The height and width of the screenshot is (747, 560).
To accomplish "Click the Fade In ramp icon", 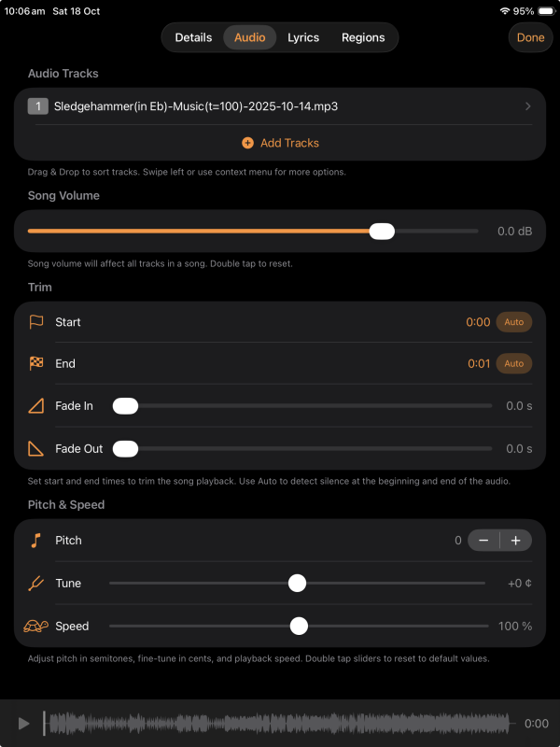I will [x=36, y=406].
